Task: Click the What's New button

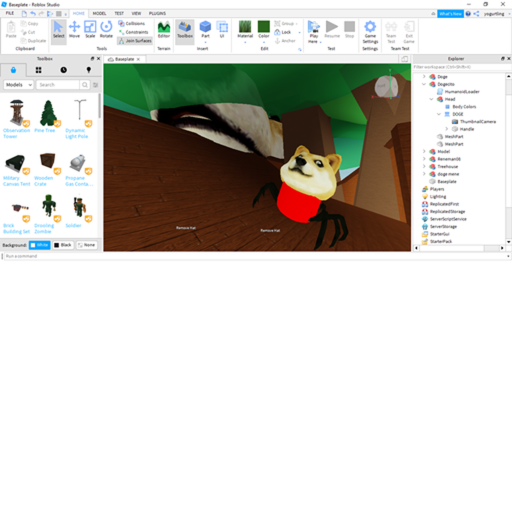Action: point(450,14)
